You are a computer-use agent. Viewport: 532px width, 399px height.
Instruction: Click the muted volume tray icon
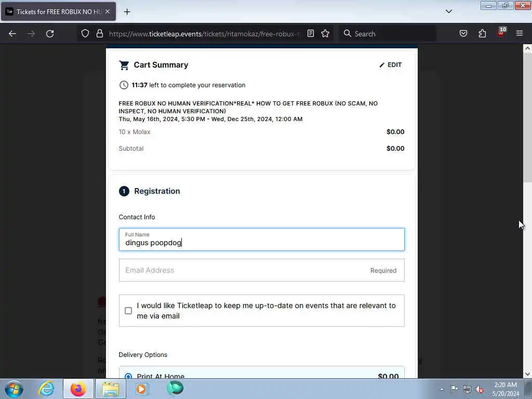[480, 389]
